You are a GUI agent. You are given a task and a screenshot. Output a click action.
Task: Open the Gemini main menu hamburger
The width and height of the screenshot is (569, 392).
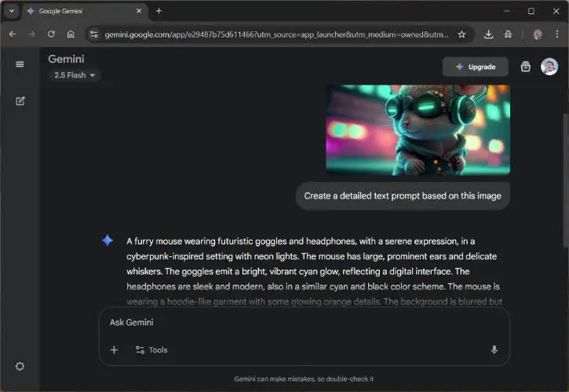[x=20, y=64]
